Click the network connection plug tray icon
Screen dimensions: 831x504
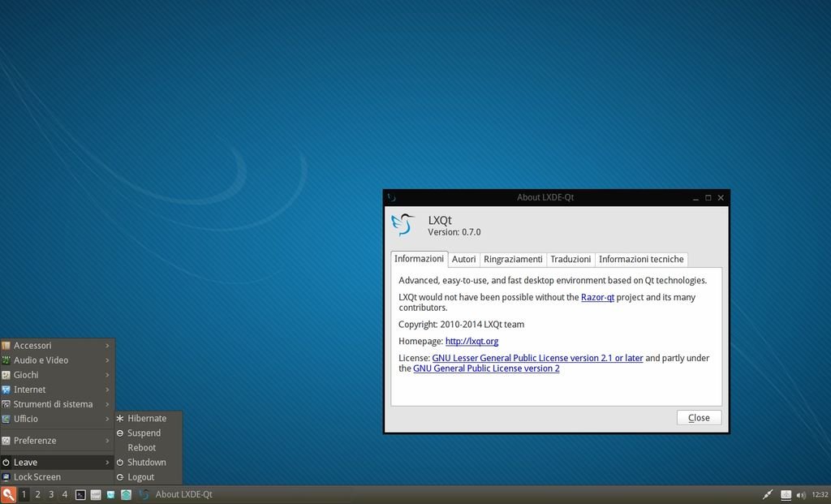point(768,495)
